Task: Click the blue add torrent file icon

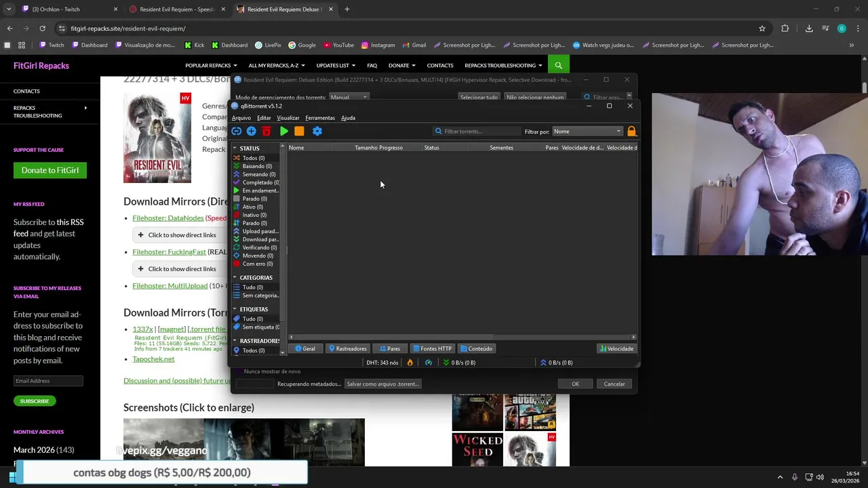Action: click(251, 131)
